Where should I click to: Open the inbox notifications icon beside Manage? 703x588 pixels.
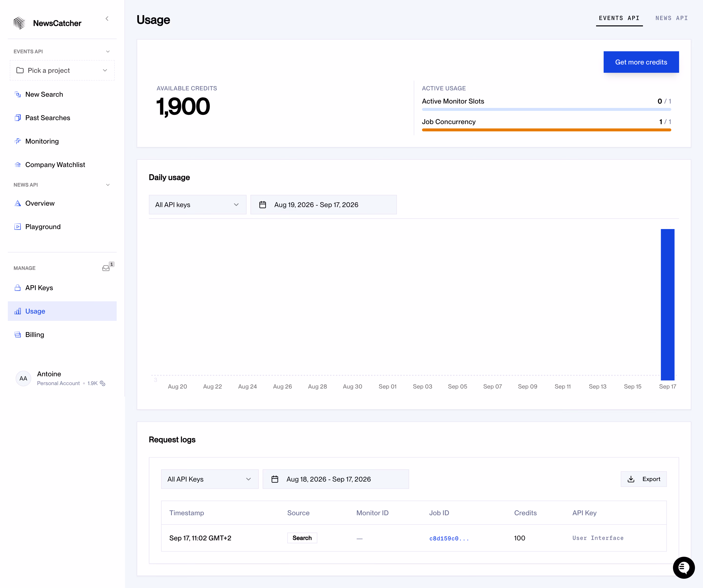click(106, 268)
